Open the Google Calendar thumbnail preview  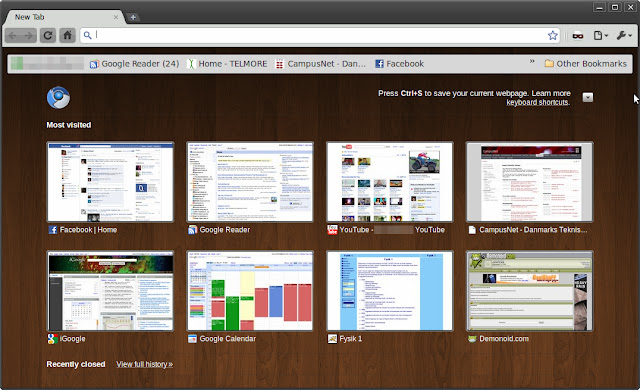(250, 291)
